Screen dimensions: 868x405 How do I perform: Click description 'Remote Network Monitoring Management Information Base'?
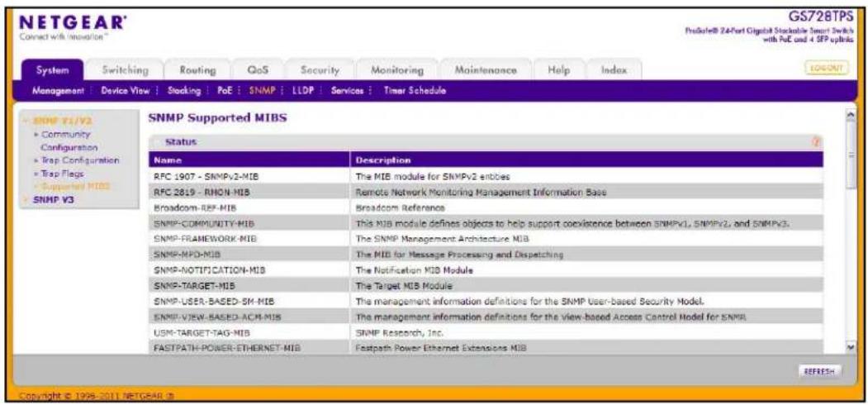(481, 193)
